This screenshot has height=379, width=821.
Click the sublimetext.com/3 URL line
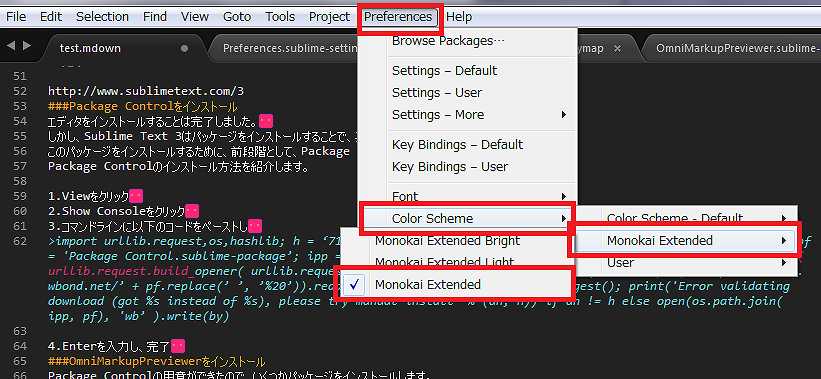click(146, 91)
